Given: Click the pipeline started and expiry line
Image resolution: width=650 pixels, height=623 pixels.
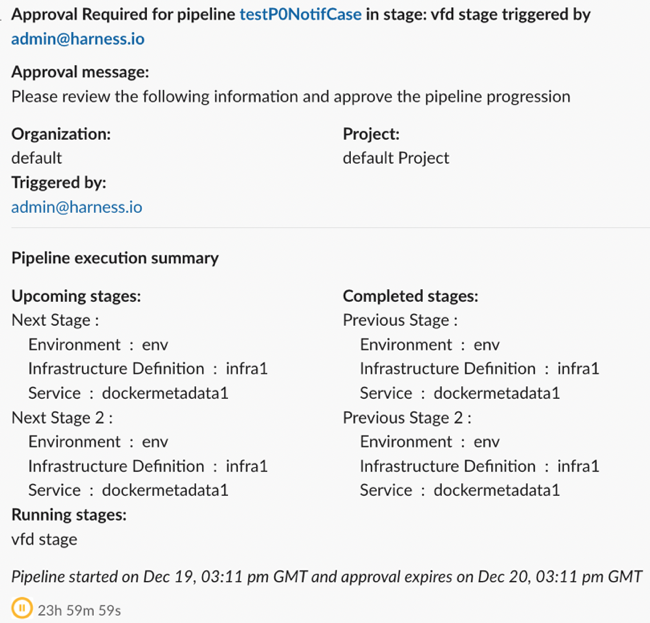Looking at the screenshot, I should [326, 577].
